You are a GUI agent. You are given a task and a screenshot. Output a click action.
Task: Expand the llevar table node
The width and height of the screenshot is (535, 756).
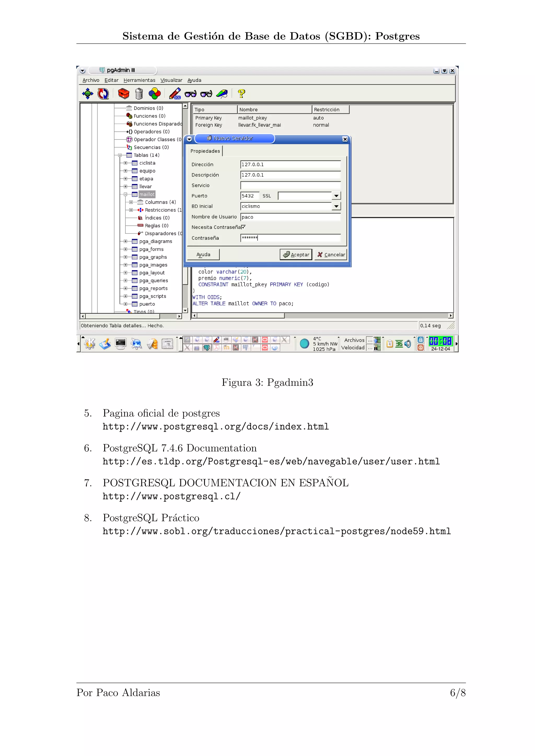[125, 186]
